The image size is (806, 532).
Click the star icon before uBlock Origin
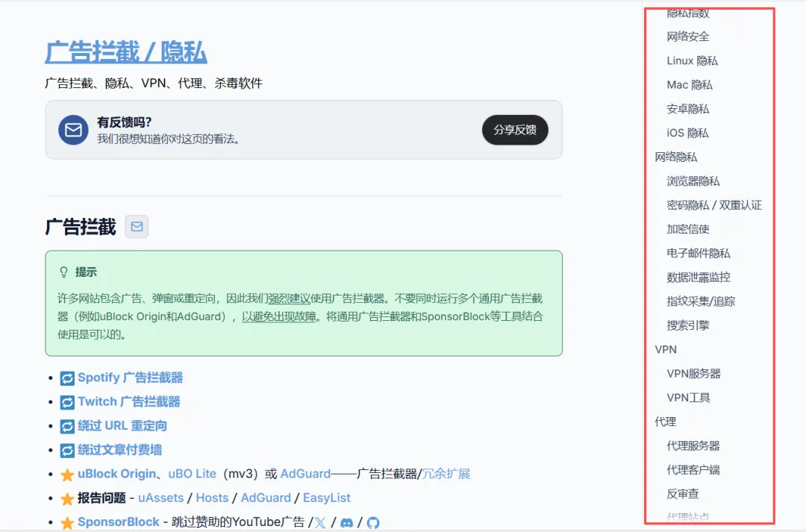point(67,475)
